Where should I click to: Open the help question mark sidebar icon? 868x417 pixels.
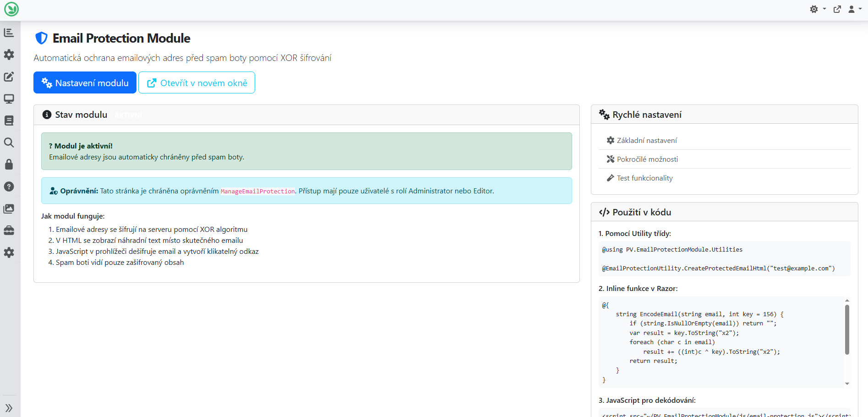click(x=9, y=187)
